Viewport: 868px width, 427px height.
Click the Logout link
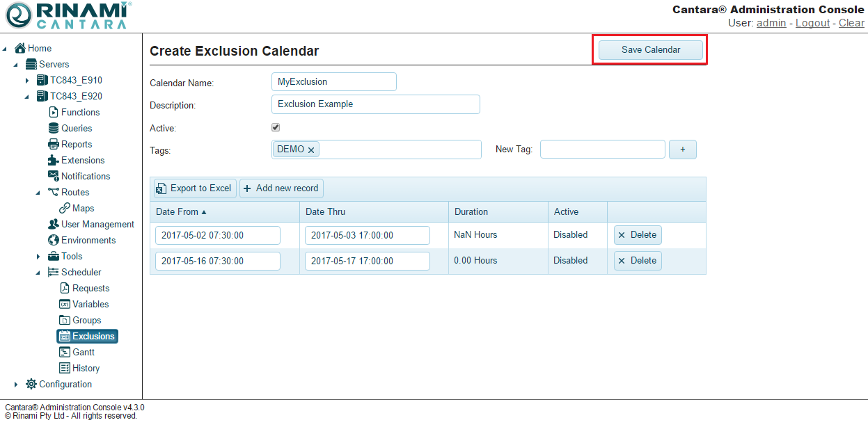click(x=812, y=23)
